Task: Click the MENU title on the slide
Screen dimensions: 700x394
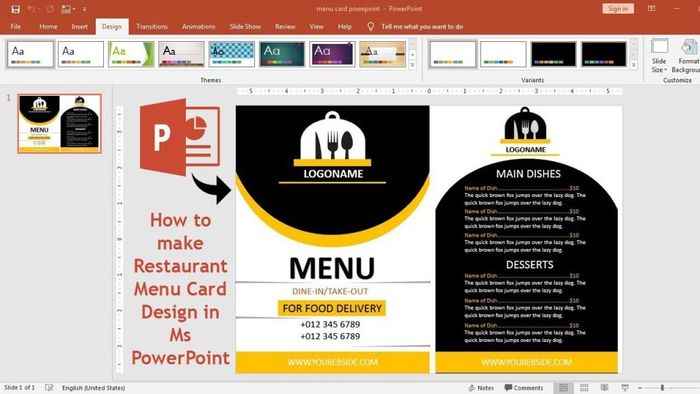Action: (x=332, y=268)
